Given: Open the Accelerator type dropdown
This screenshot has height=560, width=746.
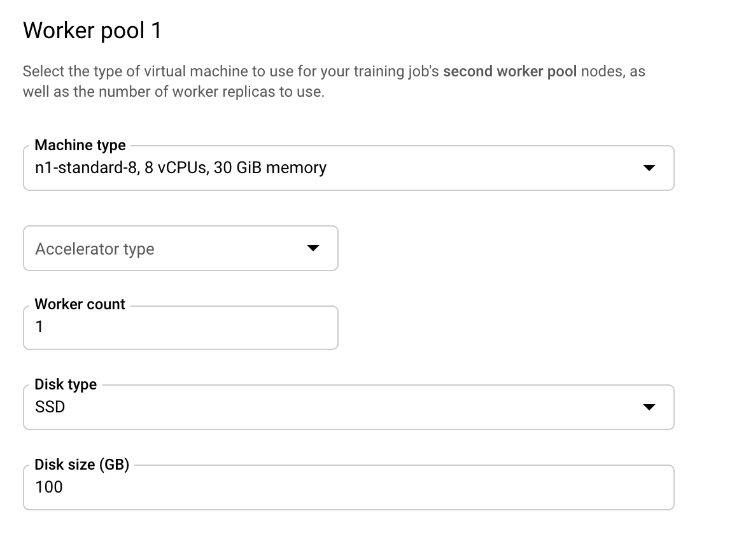Looking at the screenshot, I should 180,248.
